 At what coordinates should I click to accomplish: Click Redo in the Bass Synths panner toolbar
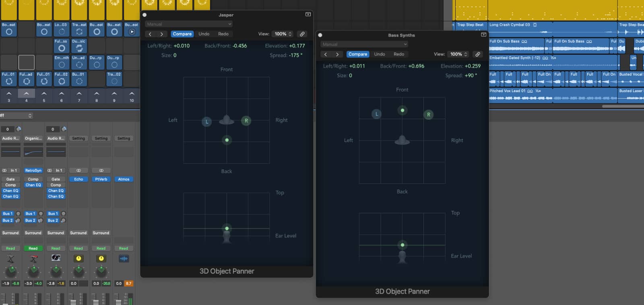399,54
